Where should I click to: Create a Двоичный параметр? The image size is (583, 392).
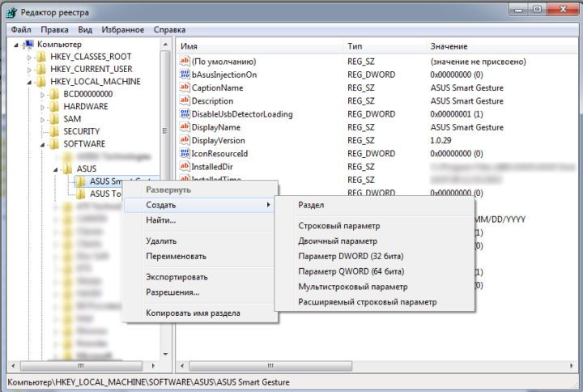click(x=374, y=241)
